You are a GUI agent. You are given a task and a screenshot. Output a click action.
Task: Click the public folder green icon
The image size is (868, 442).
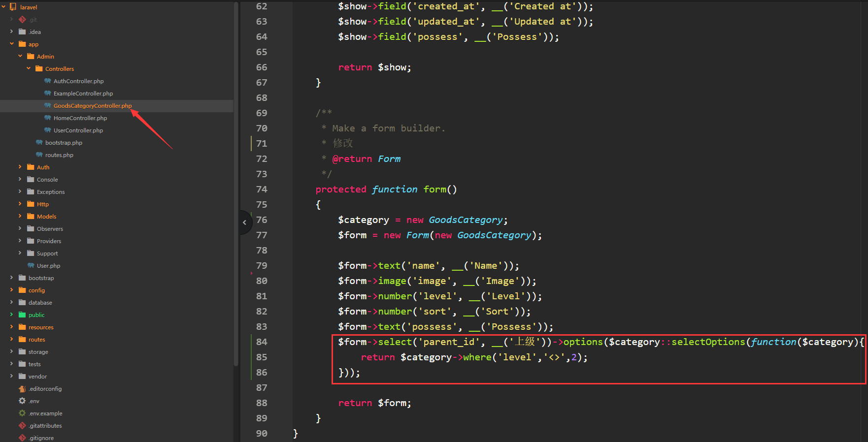coord(22,315)
